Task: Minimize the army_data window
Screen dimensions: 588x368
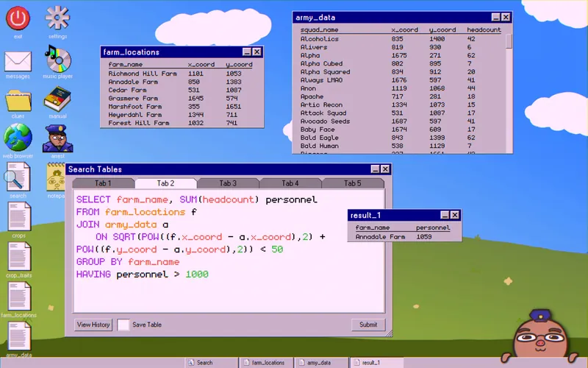Action: 495,17
